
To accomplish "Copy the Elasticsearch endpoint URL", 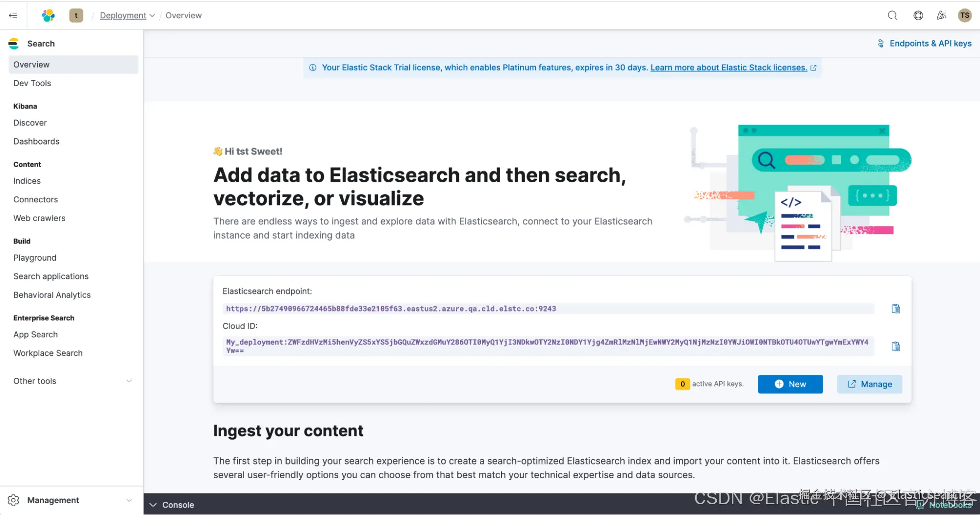I will click(895, 309).
